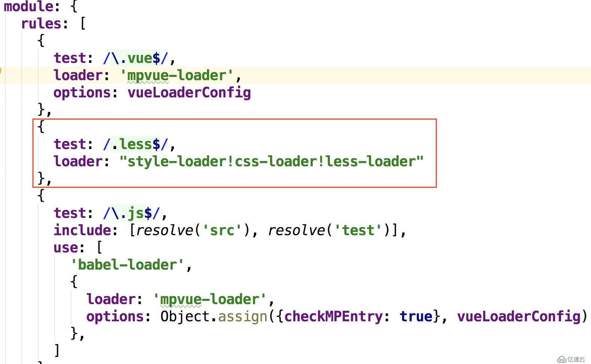This screenshot has height=364, width=591.
Task: Click 'test' key before the js regex
Action: (x=70, y=213)
